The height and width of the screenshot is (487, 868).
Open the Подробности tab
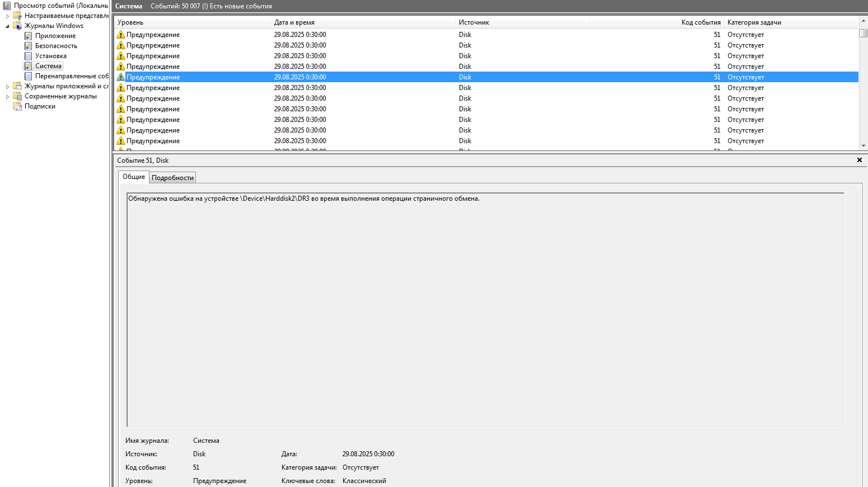click(172, 178)
